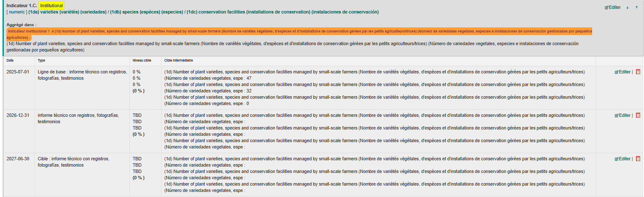Click the Indicateur 1.C. title text
Image resolution: width=644 pixels, height=197 pixels.
(21, 5)
